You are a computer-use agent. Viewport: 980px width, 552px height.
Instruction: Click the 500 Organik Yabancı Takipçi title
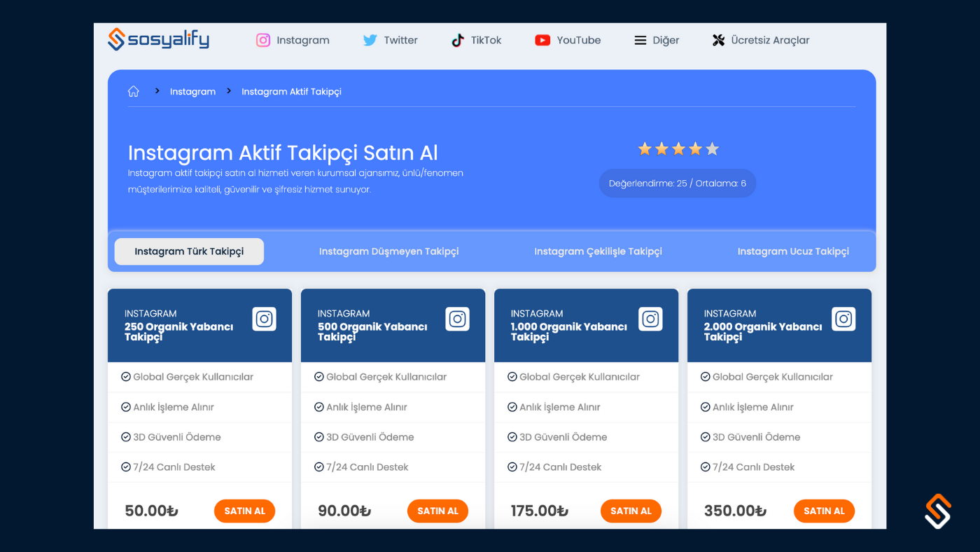pos(372,331)
